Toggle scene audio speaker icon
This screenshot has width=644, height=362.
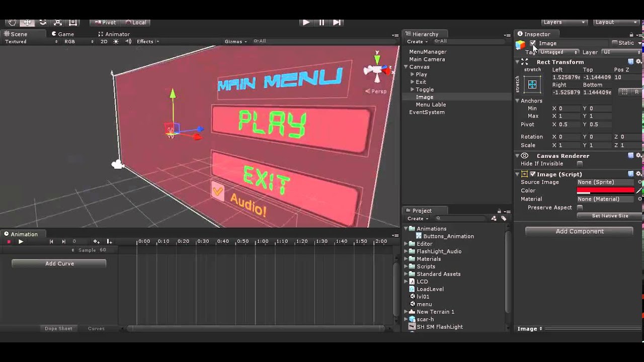128,42
